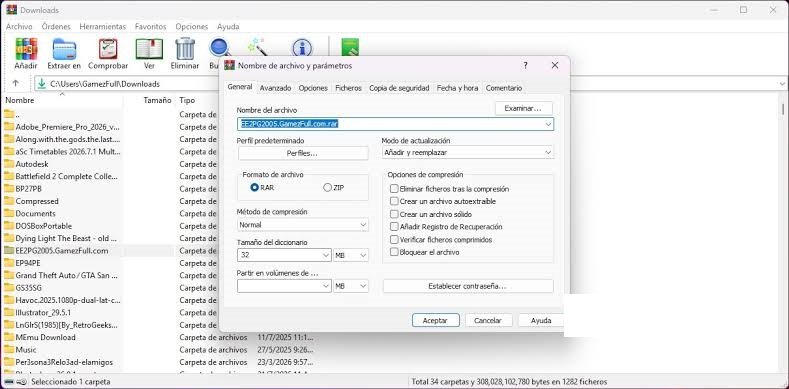
Task: Check Crear un archivo autoextraíble
Action: pos(394,201)
